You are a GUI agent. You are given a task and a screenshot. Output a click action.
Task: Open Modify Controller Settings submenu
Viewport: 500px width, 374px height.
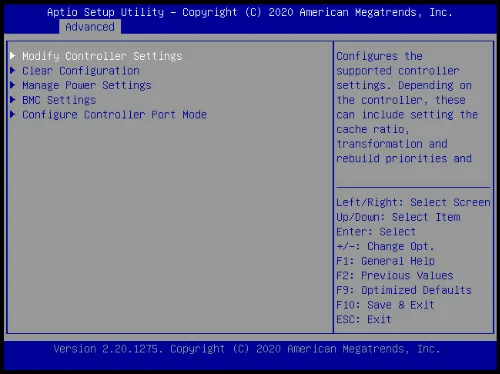point(102,56)
